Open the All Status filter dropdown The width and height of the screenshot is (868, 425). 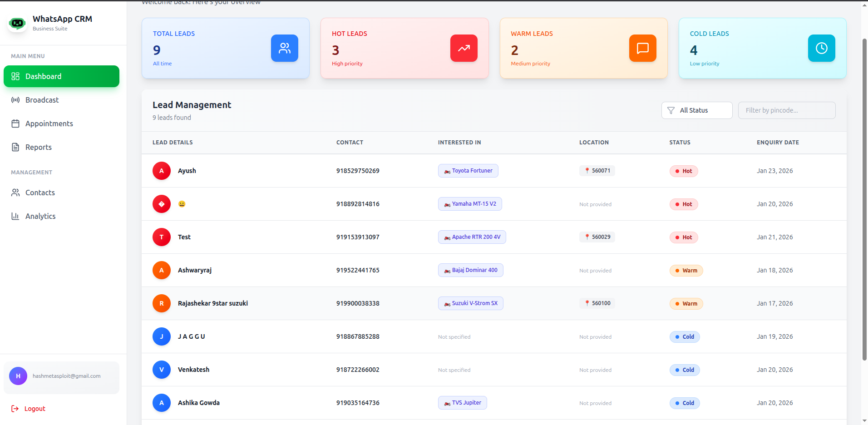point(697,110)
